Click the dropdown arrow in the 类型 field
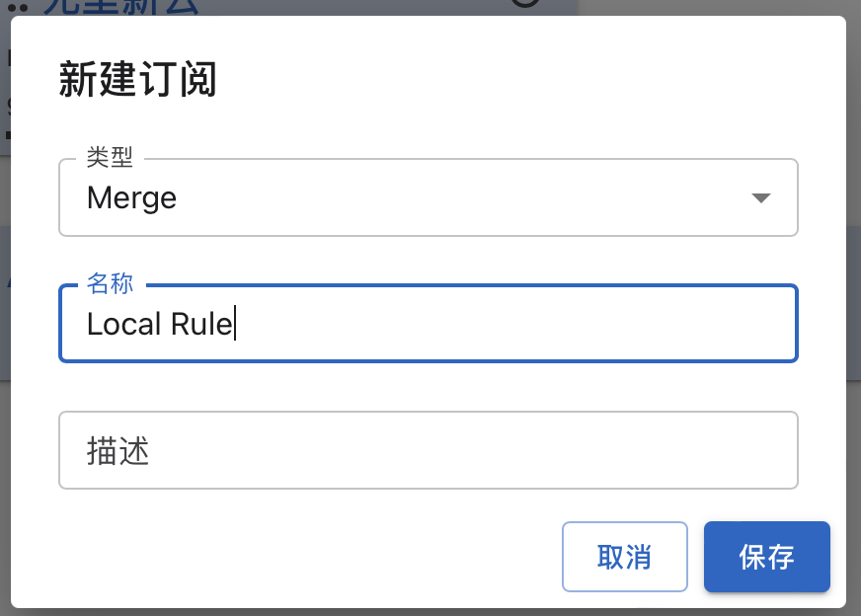 coord(760,197)
